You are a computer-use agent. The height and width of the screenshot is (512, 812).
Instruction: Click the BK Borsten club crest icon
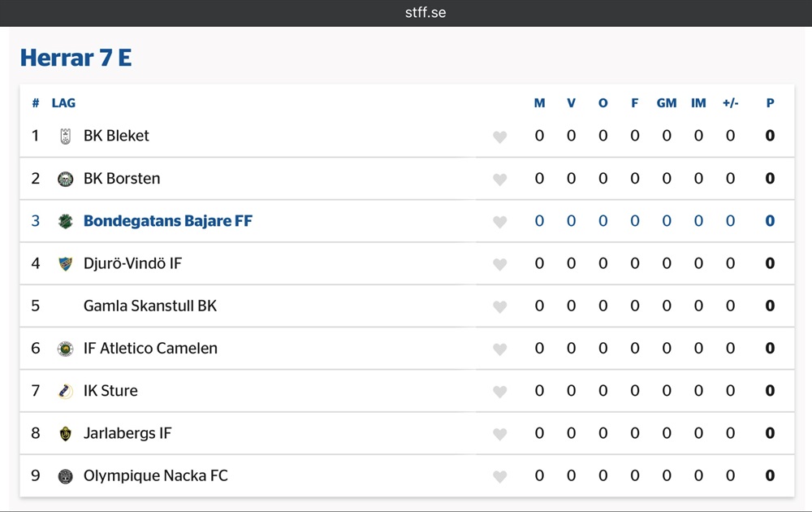pos(66,179)
